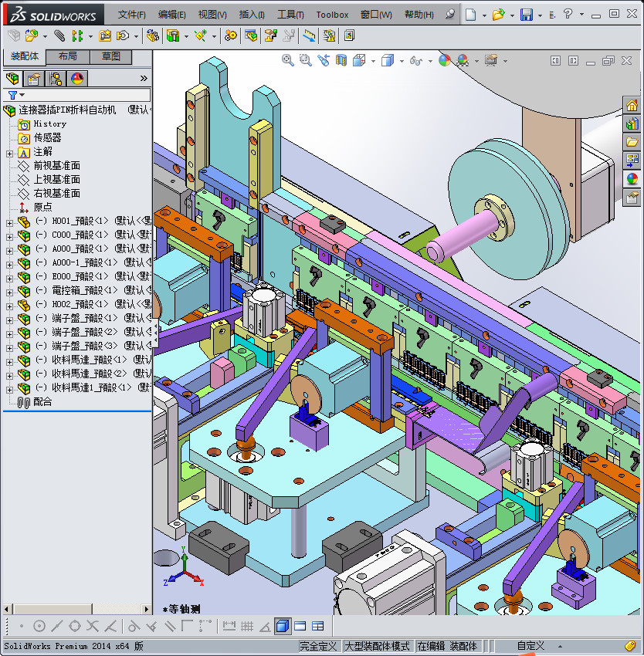This screenshot has width=644, height=656.
Task: Open the 编辑(E) menu
Action: pyautogui.click(x=171, y=15)
